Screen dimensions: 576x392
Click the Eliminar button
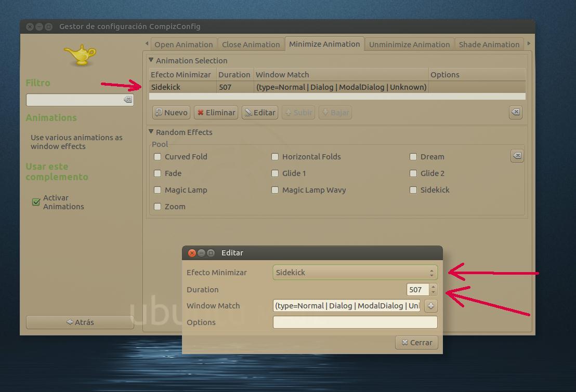(x=216, y=112)
